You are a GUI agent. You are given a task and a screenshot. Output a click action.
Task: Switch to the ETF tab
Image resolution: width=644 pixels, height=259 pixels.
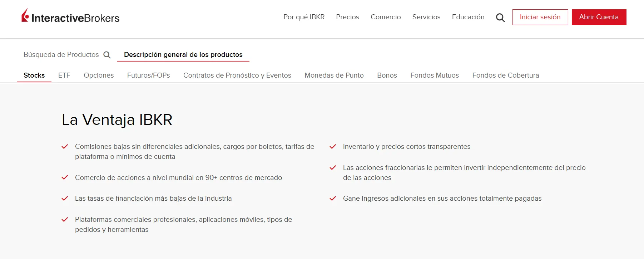tap(64, 75)
